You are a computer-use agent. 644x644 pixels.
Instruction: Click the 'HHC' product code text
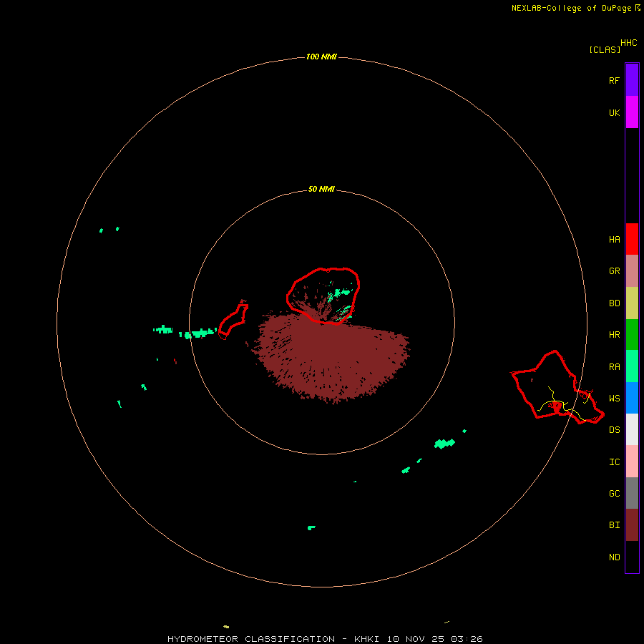(628, 43)
